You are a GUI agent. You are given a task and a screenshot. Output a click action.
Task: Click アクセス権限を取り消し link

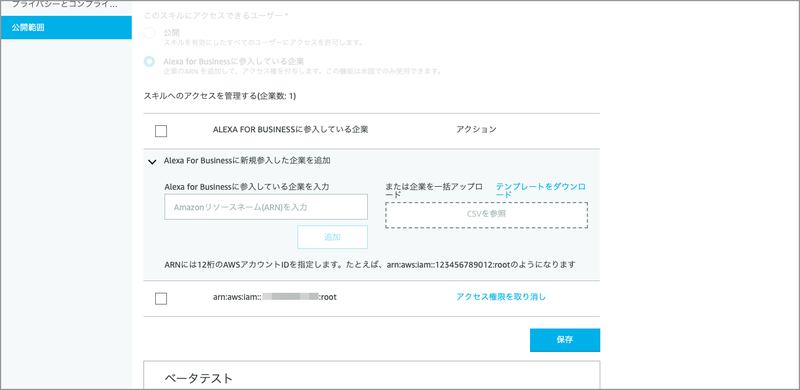click(501, 297)
